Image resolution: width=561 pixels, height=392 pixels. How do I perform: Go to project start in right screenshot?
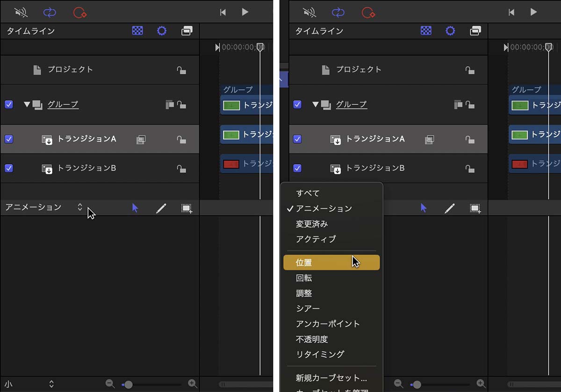click(x=511, y=12)
